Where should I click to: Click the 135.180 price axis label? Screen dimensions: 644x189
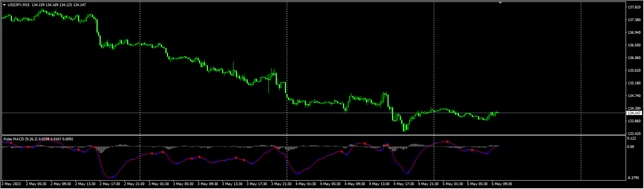[x=635, y=83]
